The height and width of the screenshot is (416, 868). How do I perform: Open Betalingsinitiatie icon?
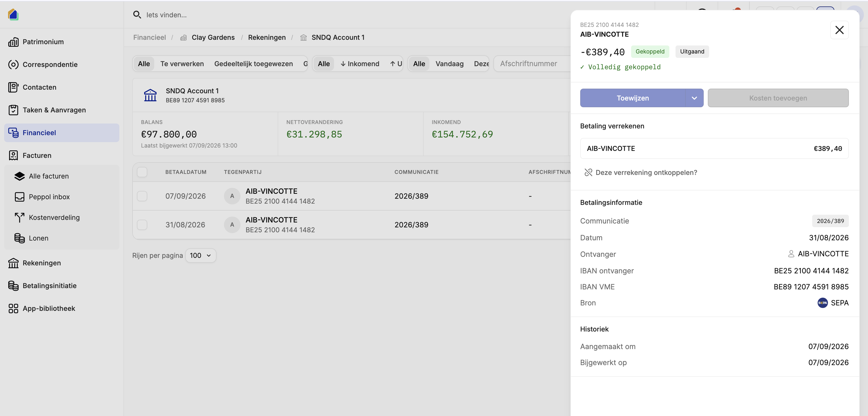coord(13,286)
